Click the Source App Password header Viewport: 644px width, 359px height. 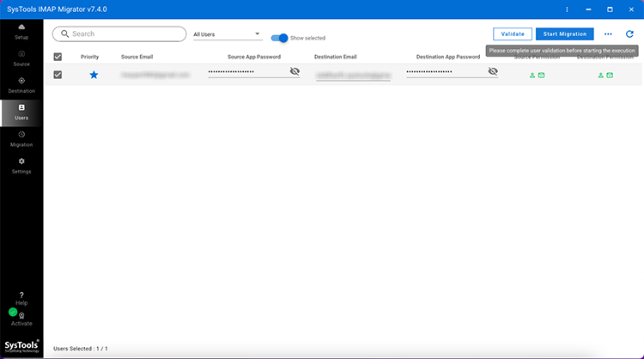coord(254,57)
